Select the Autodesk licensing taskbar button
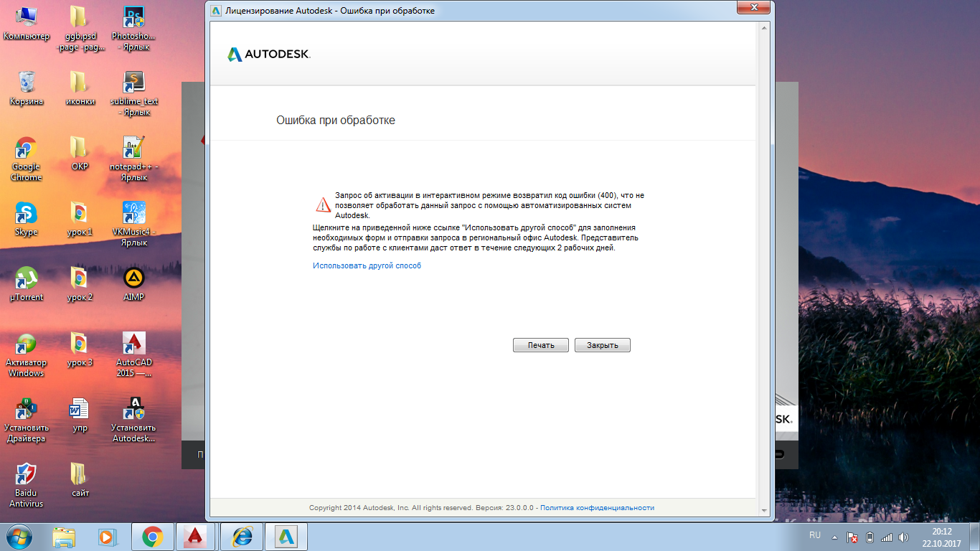The image size is (980, 551). coord(286,536)
